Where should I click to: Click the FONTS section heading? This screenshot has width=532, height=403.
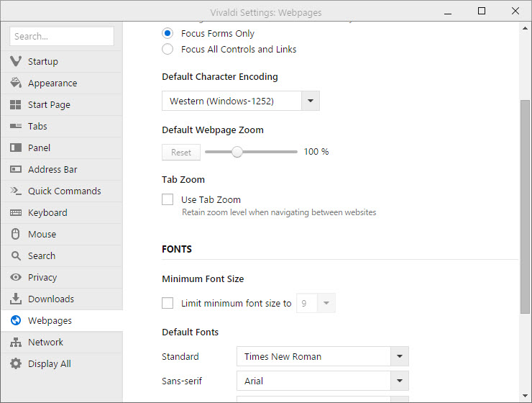(x=177, y=249)
